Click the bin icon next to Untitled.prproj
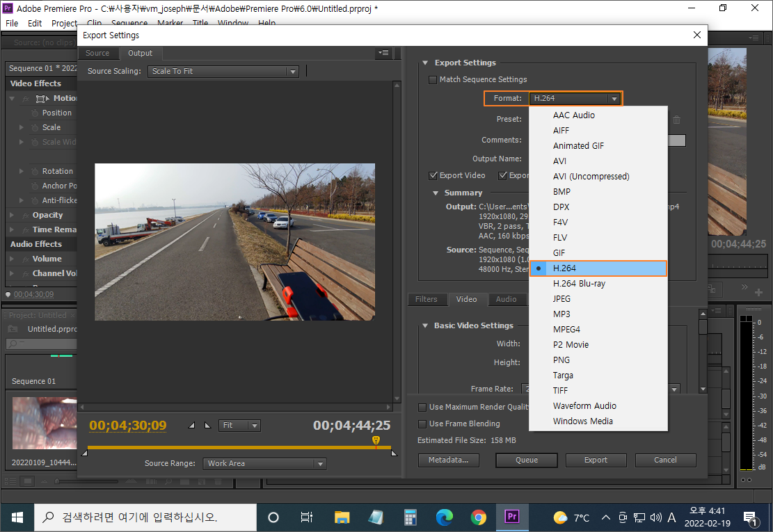This screenshot has height=532, width=773. pyautogui.click(x=13, y=328)
